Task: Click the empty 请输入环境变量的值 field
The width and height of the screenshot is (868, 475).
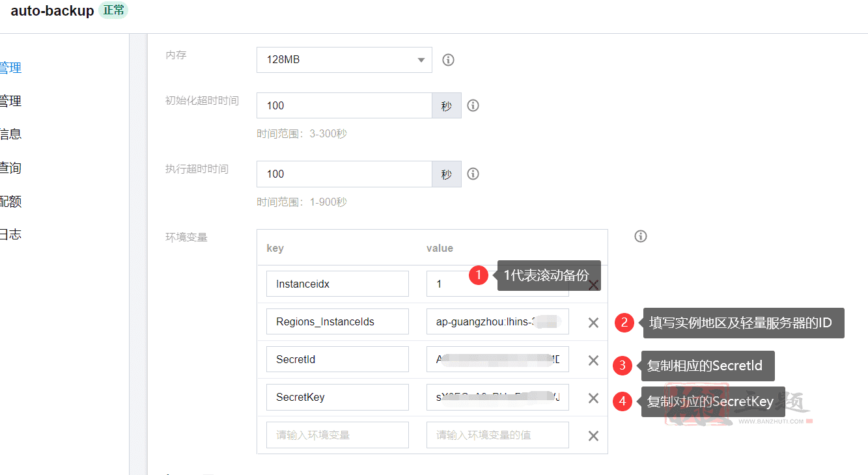Action: [x=497, y=435]
